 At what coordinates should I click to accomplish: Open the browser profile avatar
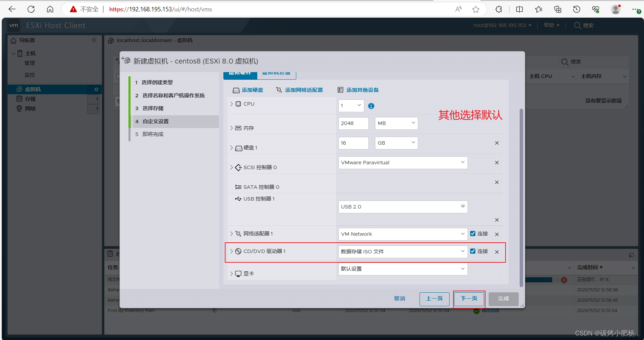point(616,9)
